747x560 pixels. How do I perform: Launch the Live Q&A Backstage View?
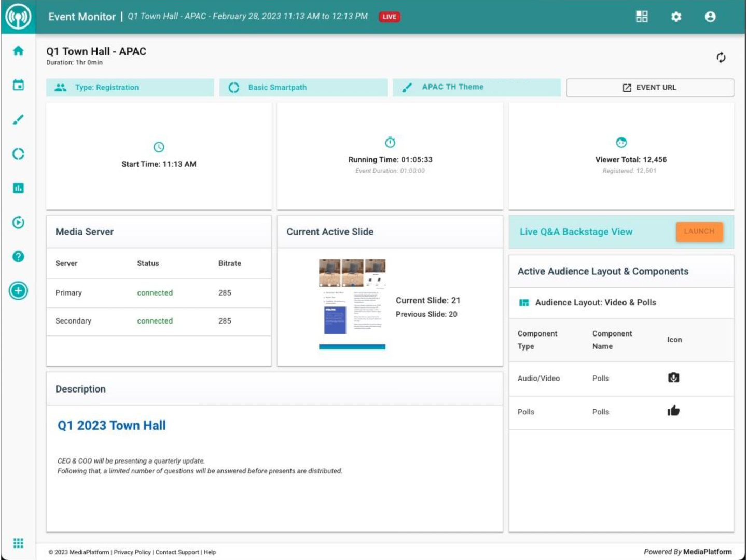699,231
